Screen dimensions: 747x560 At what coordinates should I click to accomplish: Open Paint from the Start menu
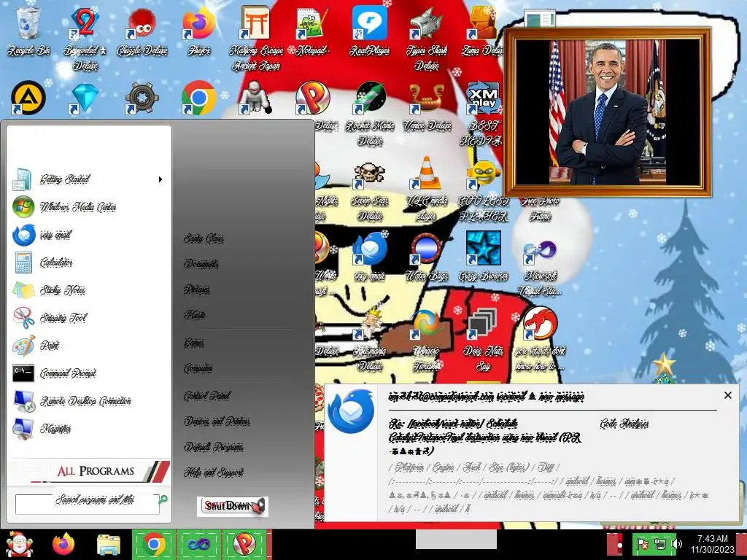(88, 345)
